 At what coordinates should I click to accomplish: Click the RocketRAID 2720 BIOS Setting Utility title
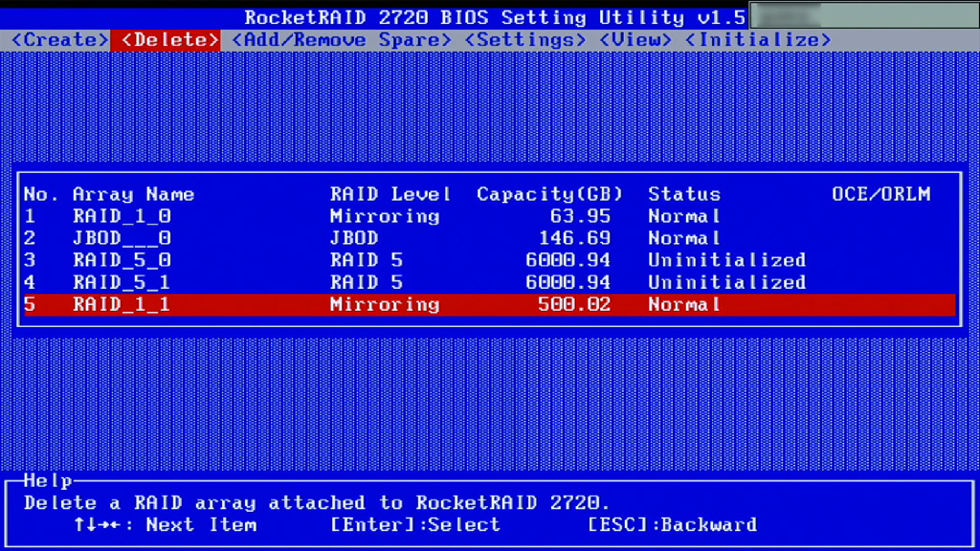495,17
